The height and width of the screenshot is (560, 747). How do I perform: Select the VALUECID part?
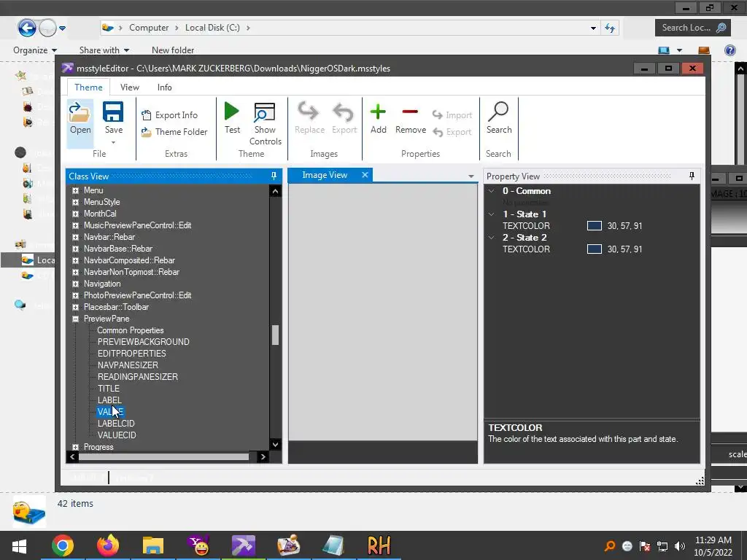(117, 435)
